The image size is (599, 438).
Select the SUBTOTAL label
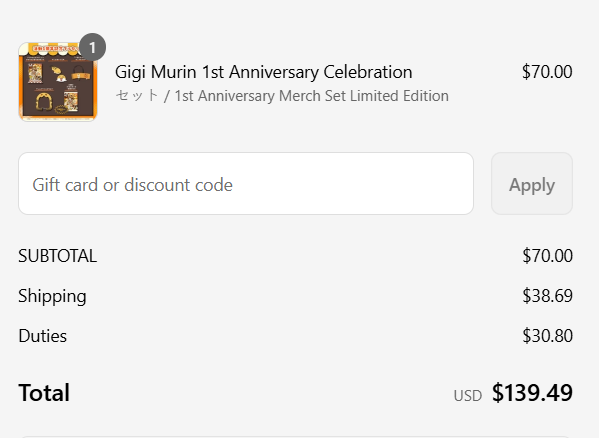(x=58, y=256)
